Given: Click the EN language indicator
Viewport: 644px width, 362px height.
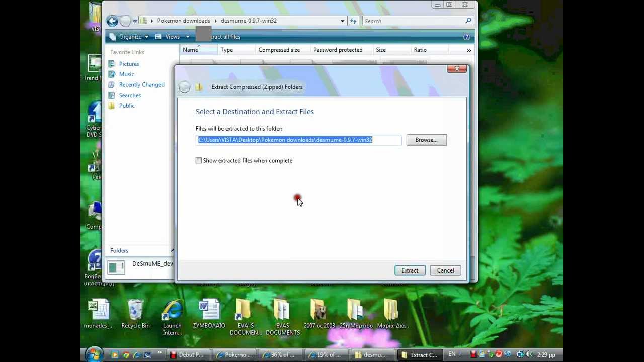Looking at the screenshot, I should click(452, 354).
